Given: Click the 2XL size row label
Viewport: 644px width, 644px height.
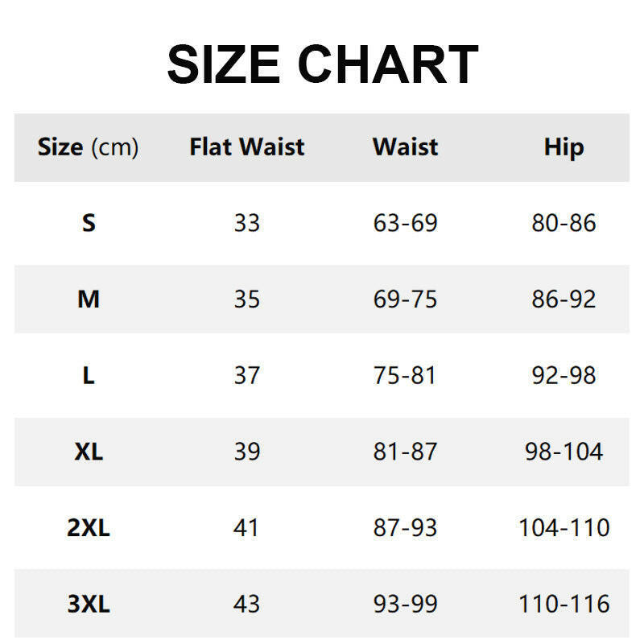Looking at the screenshot, I should 89,528.
